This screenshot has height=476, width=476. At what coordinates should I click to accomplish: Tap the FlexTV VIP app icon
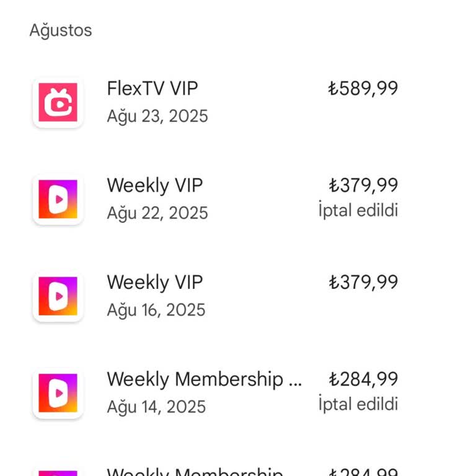click(x=58, y=102)
